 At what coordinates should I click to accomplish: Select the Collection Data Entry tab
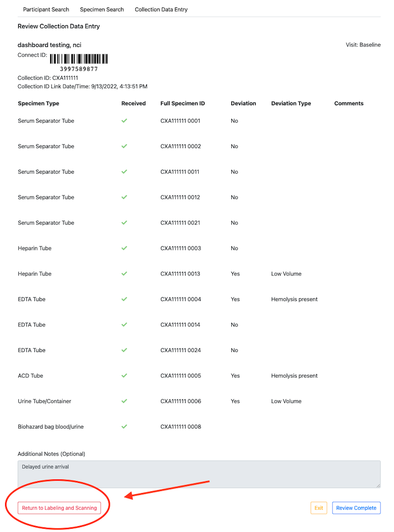(161, 9)
